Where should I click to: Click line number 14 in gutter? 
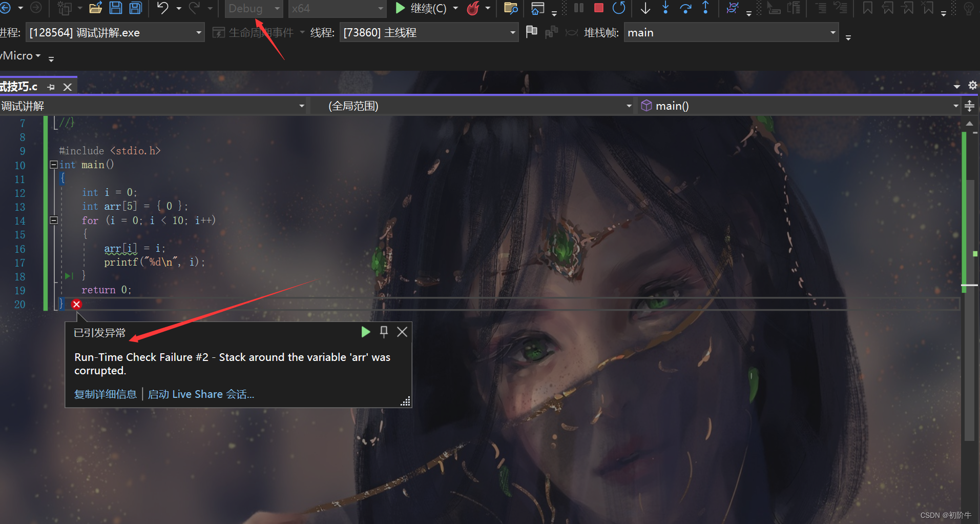(x=19, y=221)
